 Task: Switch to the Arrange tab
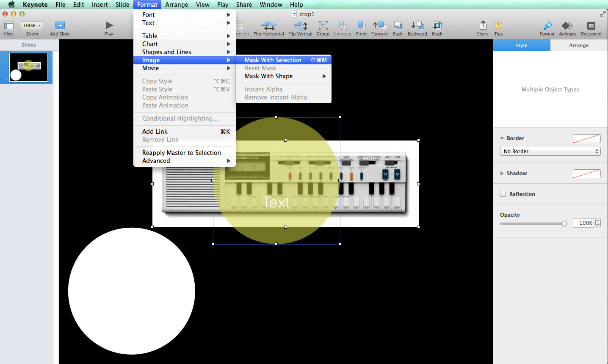pyautogui.click(x=578, y=45)
